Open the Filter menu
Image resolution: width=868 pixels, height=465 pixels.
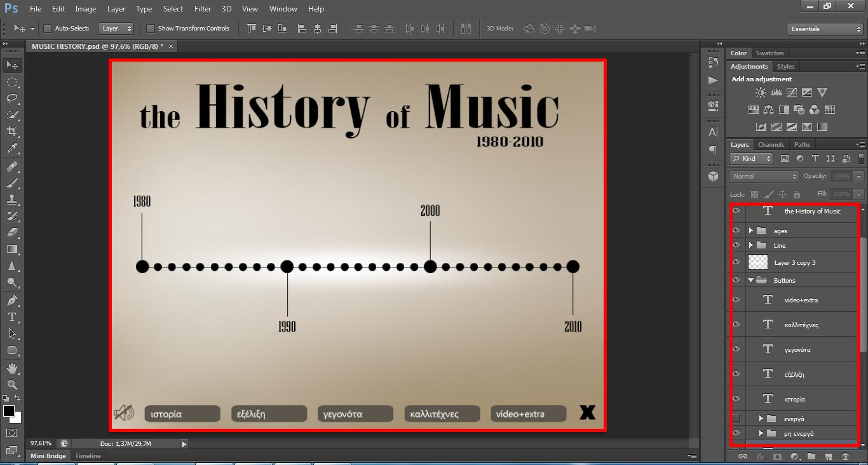point(203,9)
